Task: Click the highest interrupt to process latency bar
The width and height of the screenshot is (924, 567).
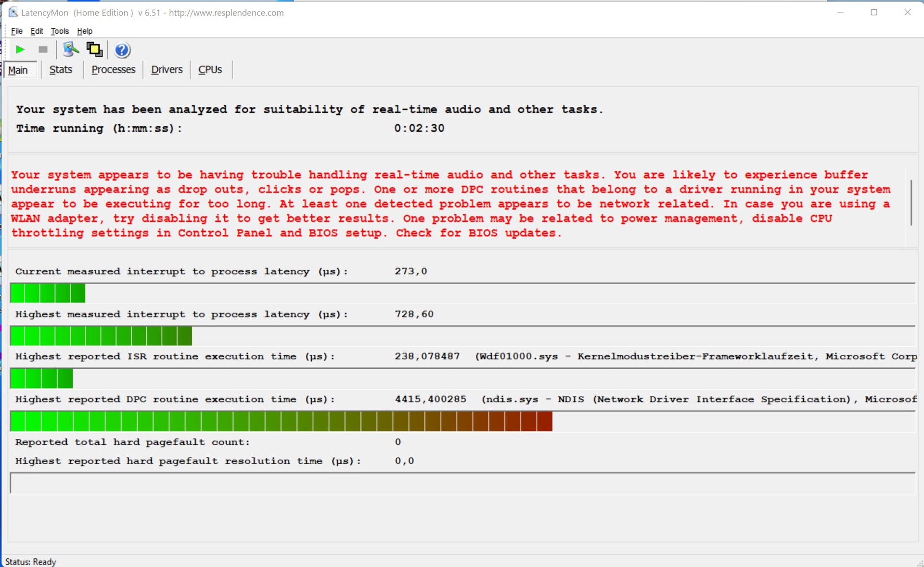Action: 101,336
